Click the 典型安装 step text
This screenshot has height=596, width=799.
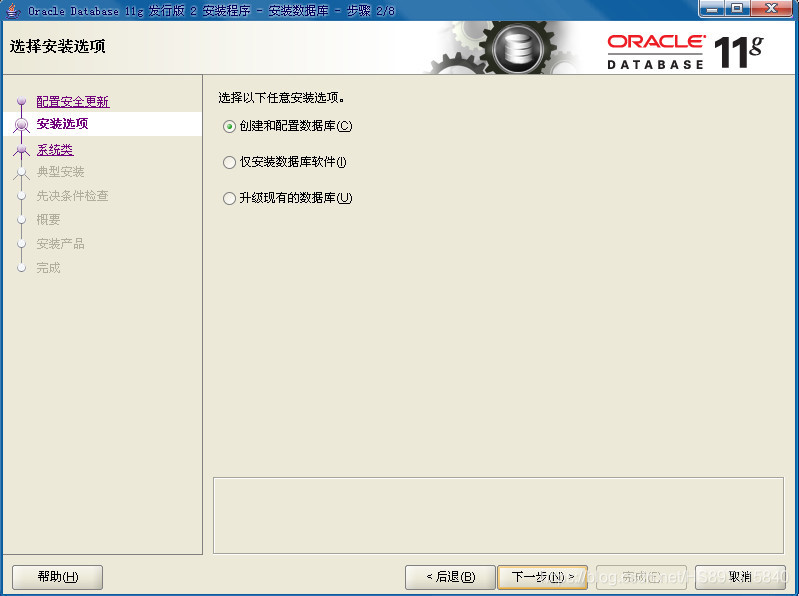pyautogui.click(x=61, y=172)
